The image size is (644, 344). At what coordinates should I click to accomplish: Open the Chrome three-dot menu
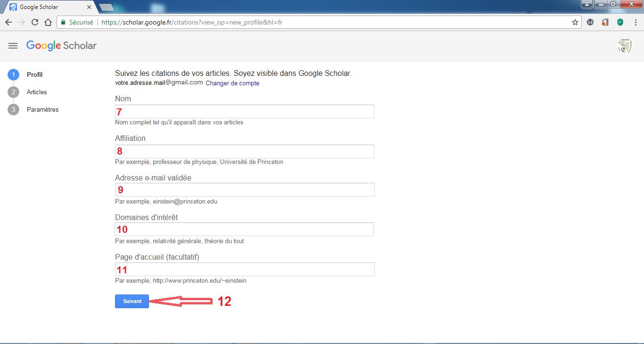click(635, 22)
